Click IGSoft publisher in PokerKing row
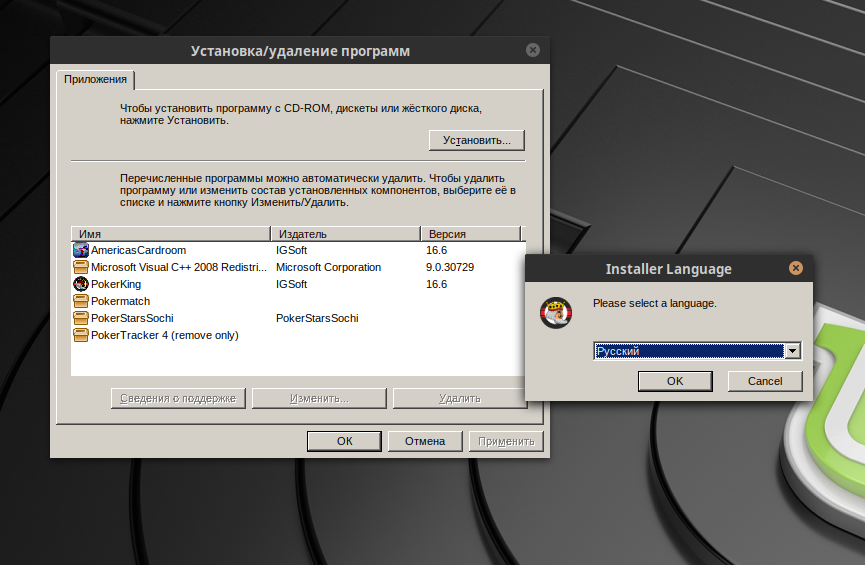 [291, 284]
